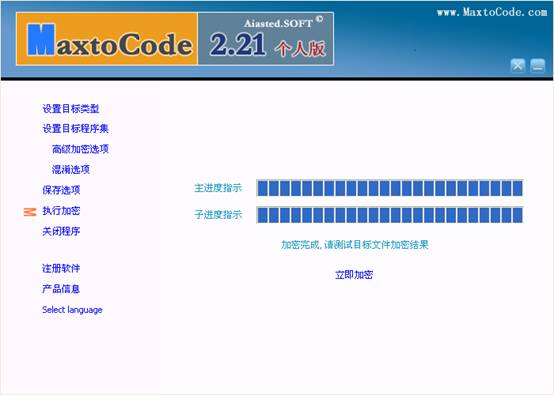Click the www.MaxtoCode.com link text
This screenshot has height=395, width=554.
492,12
